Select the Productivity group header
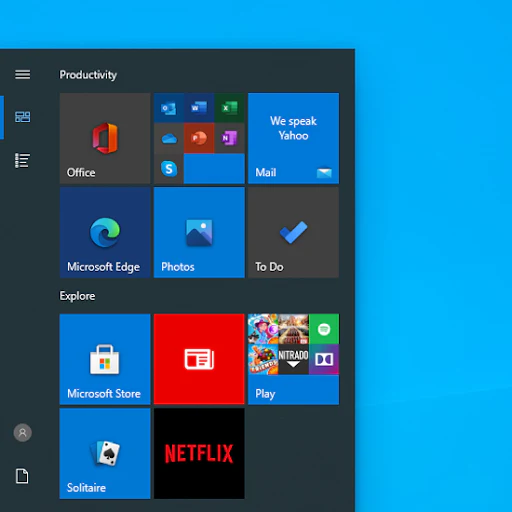This screenshot has width=512, height=512. pos(88,75)
